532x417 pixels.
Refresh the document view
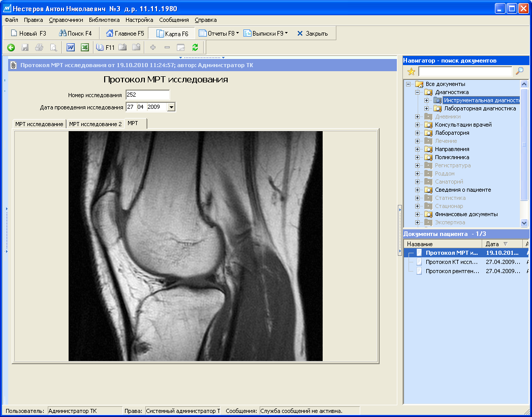[195, 47]
